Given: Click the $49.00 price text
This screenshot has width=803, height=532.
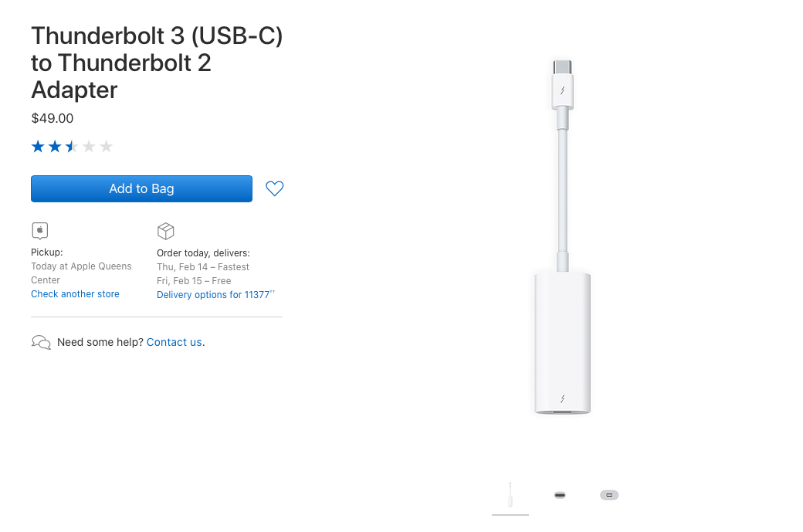Looking at the screenshot, I should click(x=53, y=118).
